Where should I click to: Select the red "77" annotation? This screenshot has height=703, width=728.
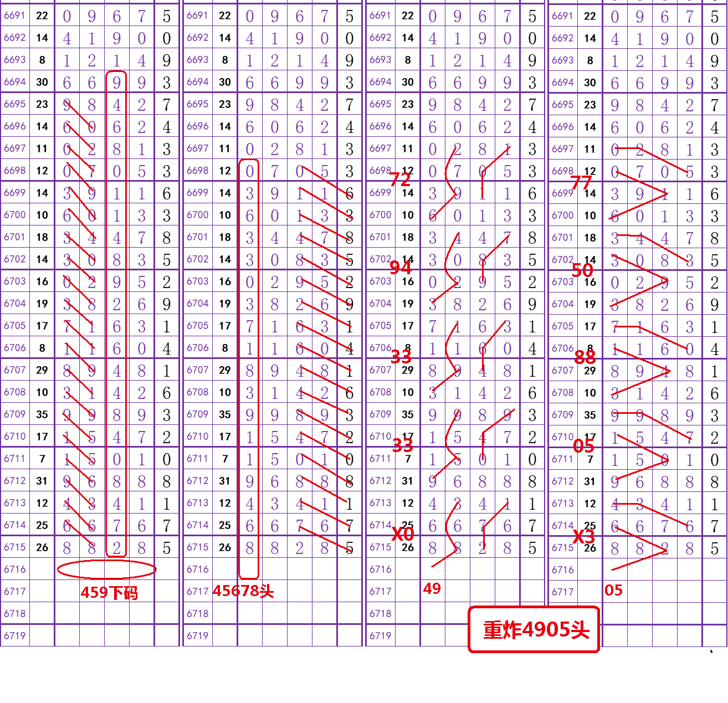pos(581,182)
